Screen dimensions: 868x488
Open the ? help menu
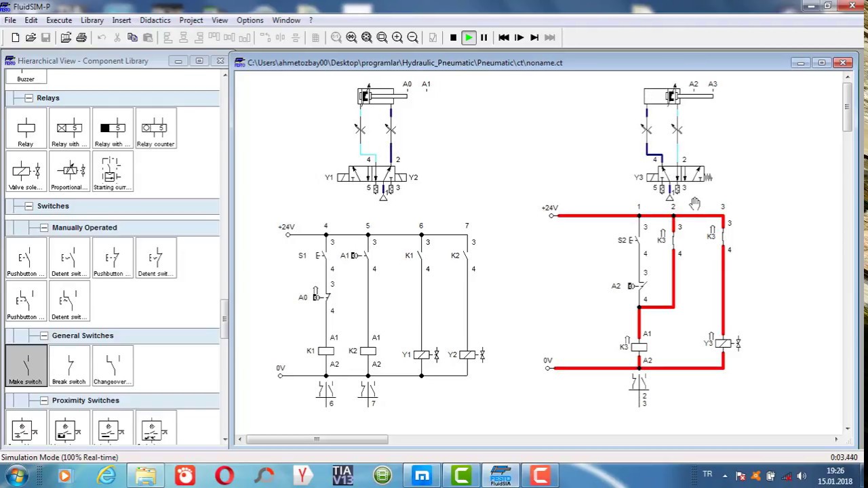click(311, 20)
